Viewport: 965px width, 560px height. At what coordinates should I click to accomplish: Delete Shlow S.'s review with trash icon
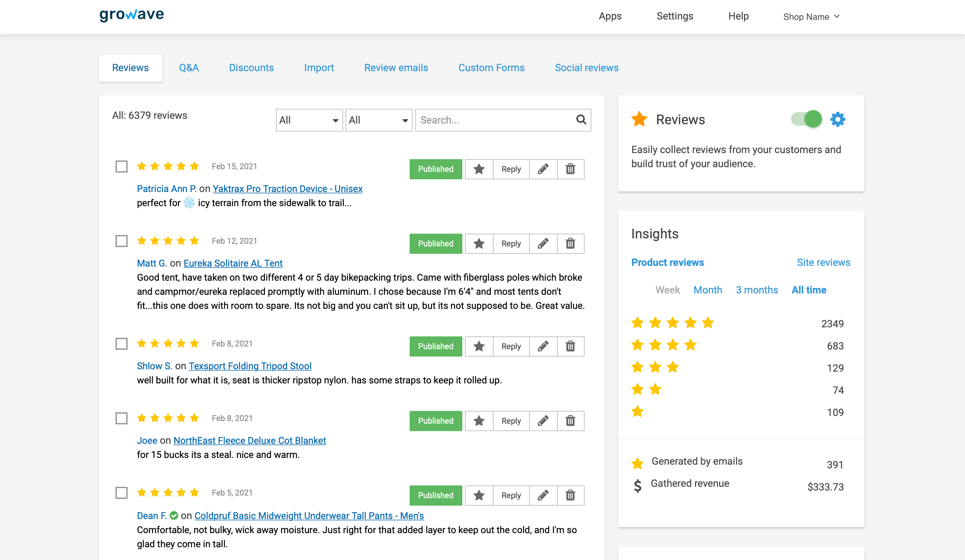click(570, 346)
